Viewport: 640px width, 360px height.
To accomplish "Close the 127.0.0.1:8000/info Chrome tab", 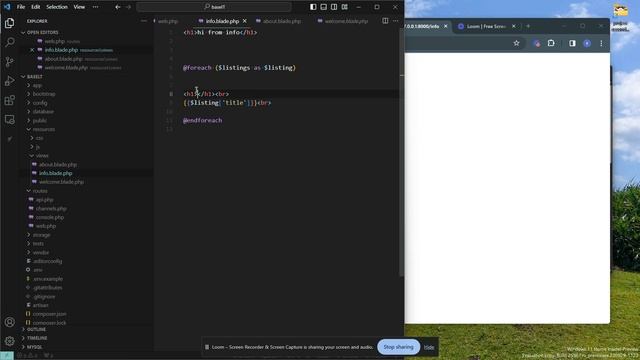I will click(446, 26).
